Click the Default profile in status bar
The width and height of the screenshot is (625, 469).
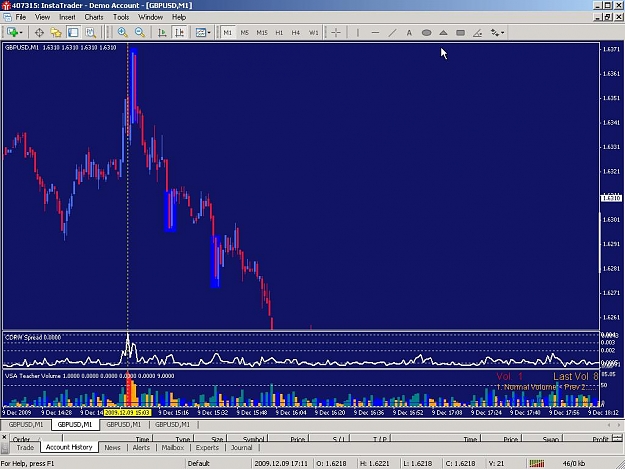199,463
